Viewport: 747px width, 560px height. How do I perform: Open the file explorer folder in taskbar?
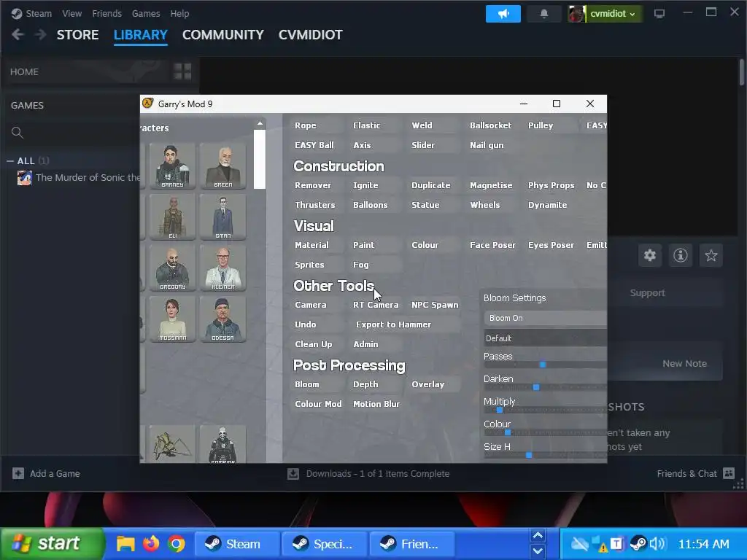point(125,543)
